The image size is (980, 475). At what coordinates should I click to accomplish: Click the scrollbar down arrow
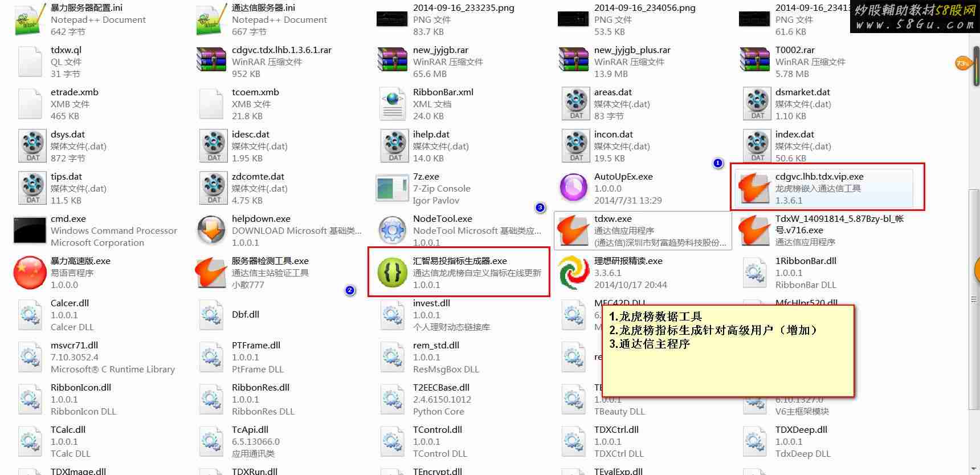[974, 469]
